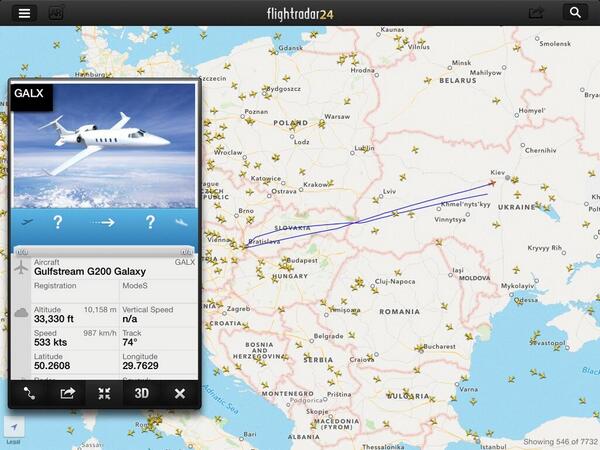Tap the unknown origin airport question mark
600x450 pixels.
click(57, 222)
